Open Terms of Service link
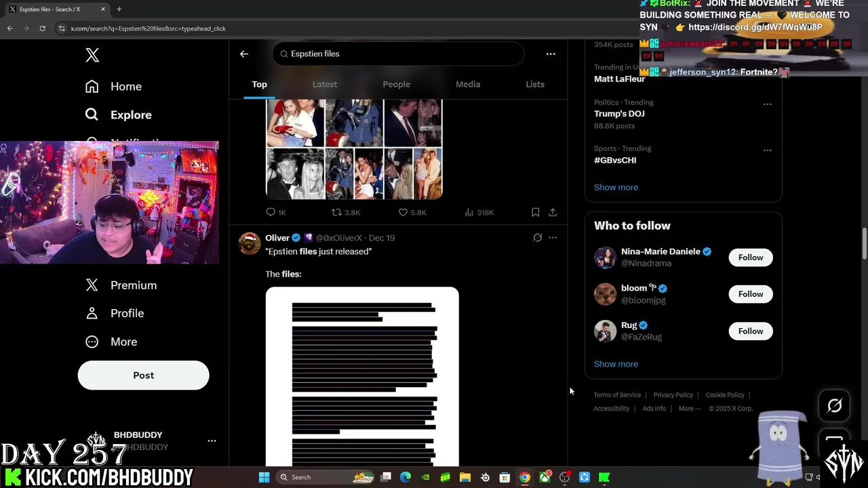Image resolution: width=868 pixels, height=488 pixels. click(x=617, y=395)
